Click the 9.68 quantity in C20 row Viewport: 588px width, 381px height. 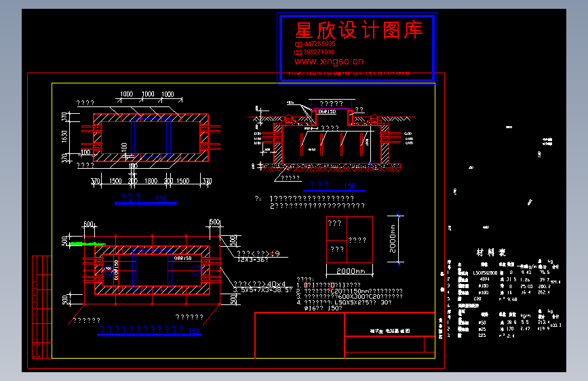(511, 299)
